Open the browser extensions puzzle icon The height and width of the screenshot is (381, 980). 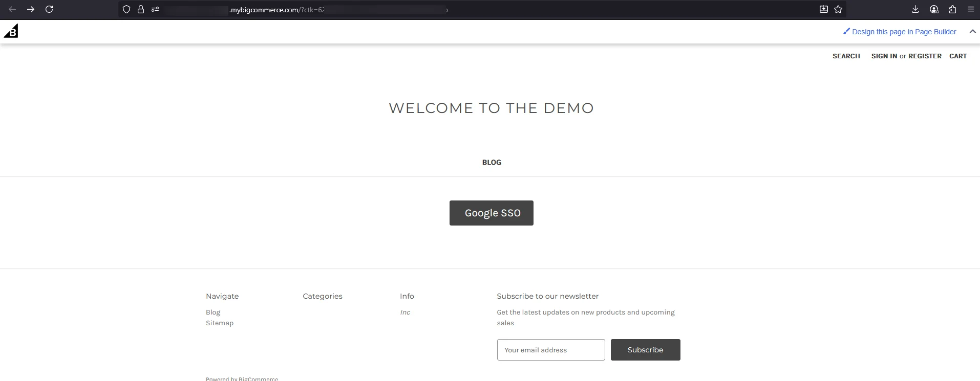point(952,9)
